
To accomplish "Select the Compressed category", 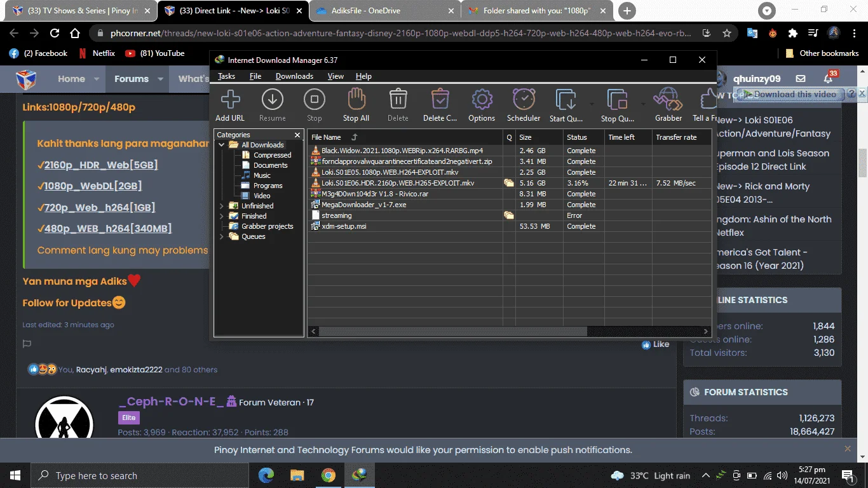I will (x=272, y=155).
